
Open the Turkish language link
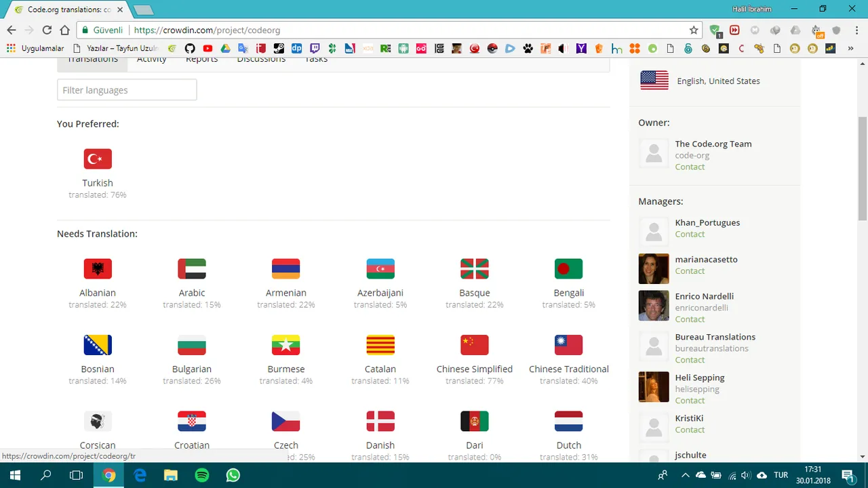point(98,183)
